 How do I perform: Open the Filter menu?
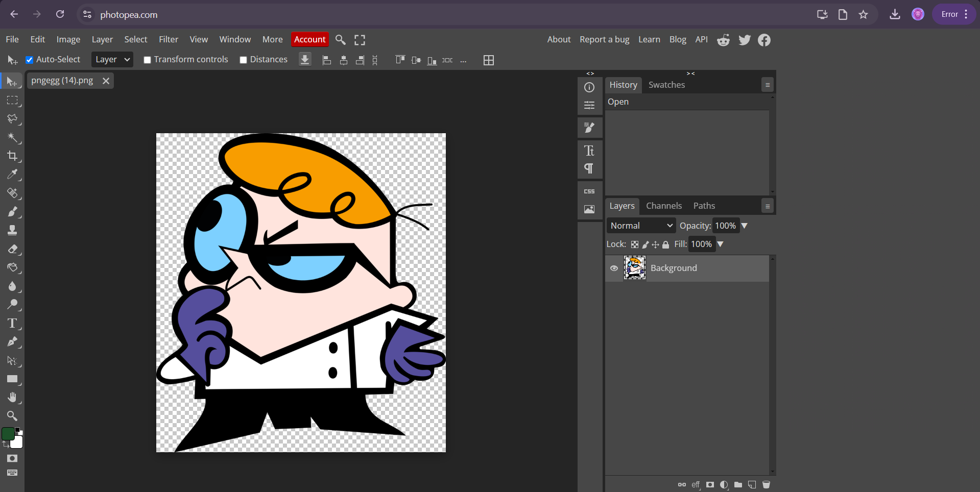coord(169,39)
